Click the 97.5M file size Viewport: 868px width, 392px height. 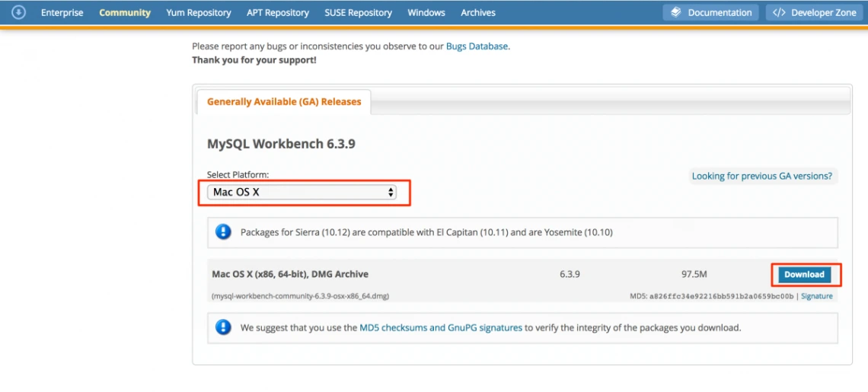coord(694,274)
